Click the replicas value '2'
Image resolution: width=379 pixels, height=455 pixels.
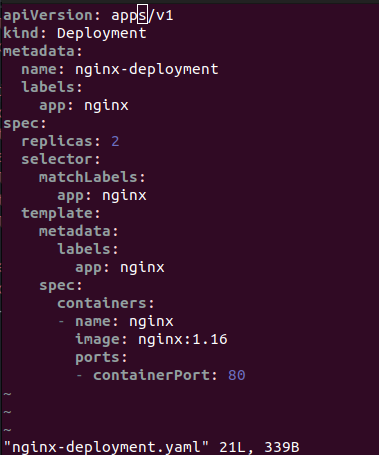point(115,141)
